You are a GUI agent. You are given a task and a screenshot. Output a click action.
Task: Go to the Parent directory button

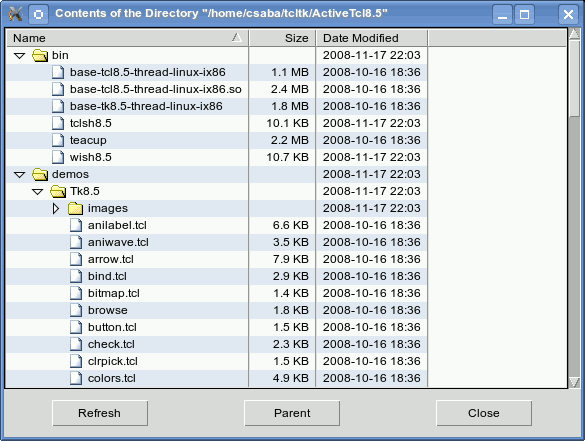[292, 413]
